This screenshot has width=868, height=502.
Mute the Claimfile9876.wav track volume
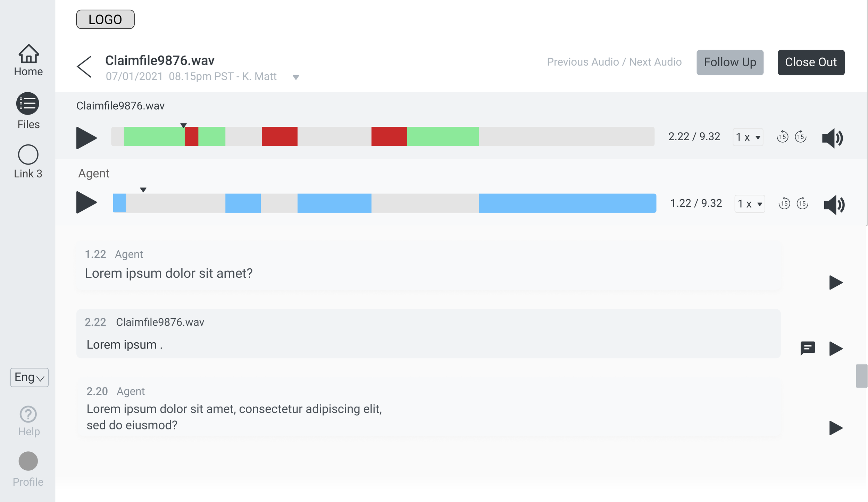tap(832, 138)
